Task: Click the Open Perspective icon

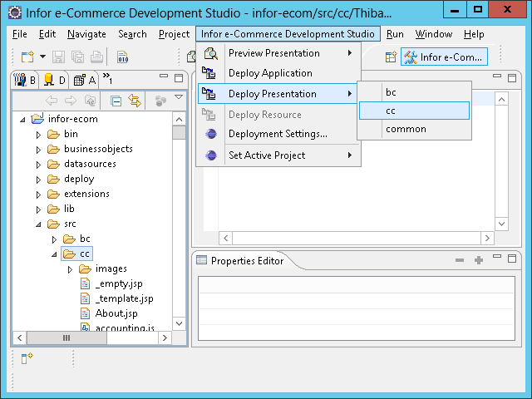Action: tap(391, 57)
